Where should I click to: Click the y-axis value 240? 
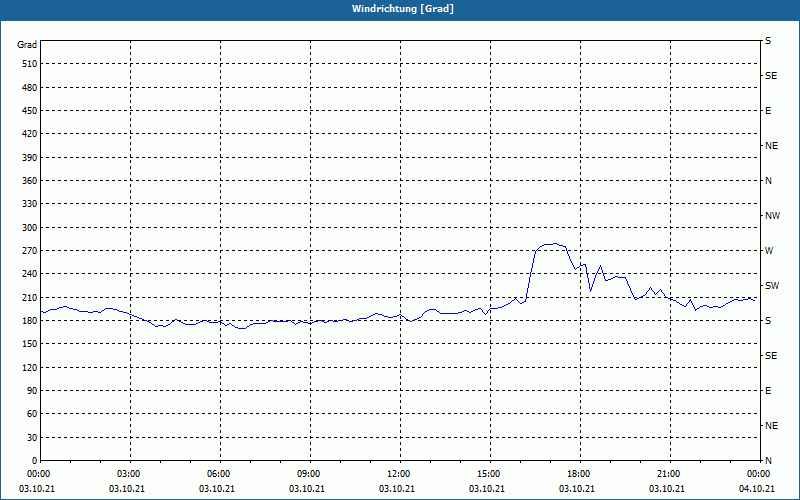[30, 274]
